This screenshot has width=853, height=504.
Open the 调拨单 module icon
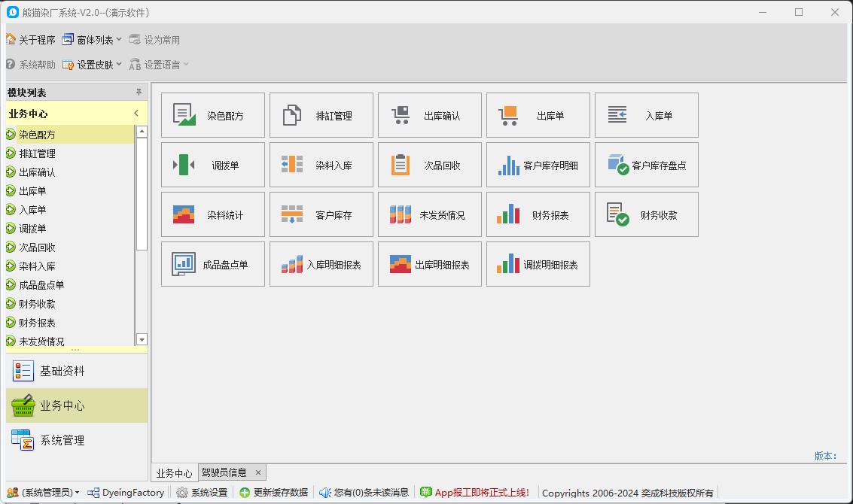pyautogui.click(x=212, y=164)
